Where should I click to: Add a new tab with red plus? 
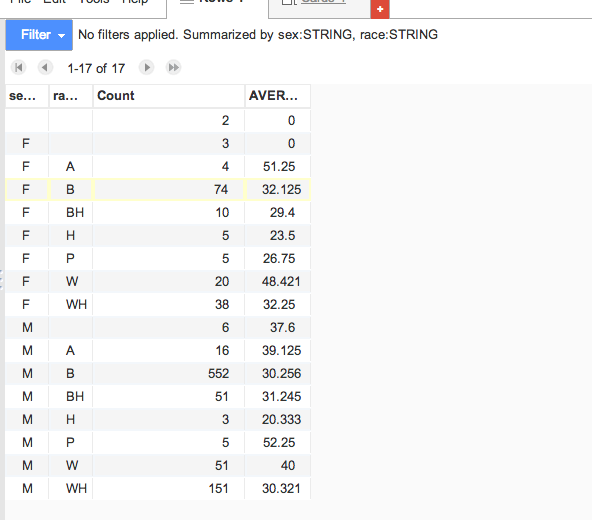pyautogui.click(x=380, y=9)
